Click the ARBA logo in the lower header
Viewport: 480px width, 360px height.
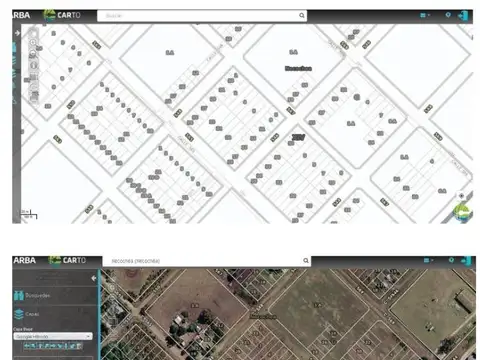(x=24, y=260)
